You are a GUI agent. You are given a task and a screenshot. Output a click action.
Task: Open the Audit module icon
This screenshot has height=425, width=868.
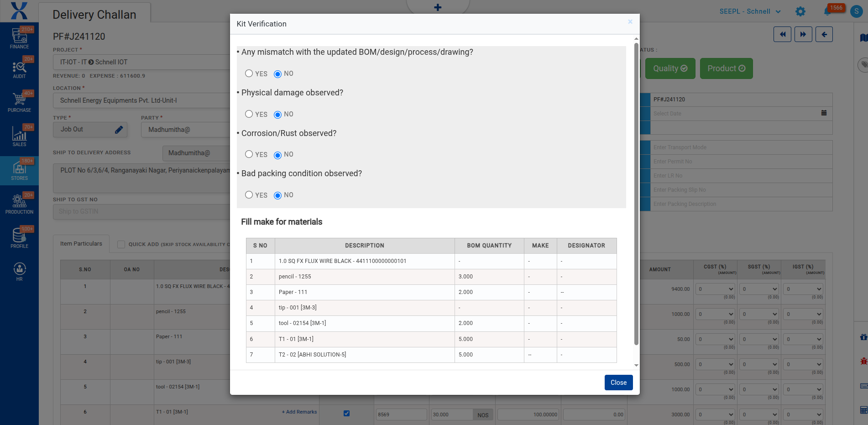pos(19,69)
